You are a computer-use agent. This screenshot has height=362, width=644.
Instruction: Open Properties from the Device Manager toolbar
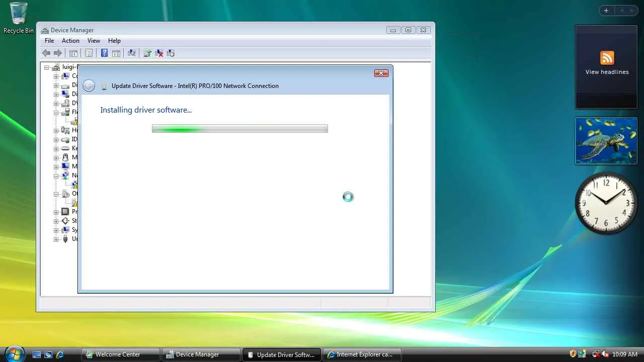coord(89,53)
